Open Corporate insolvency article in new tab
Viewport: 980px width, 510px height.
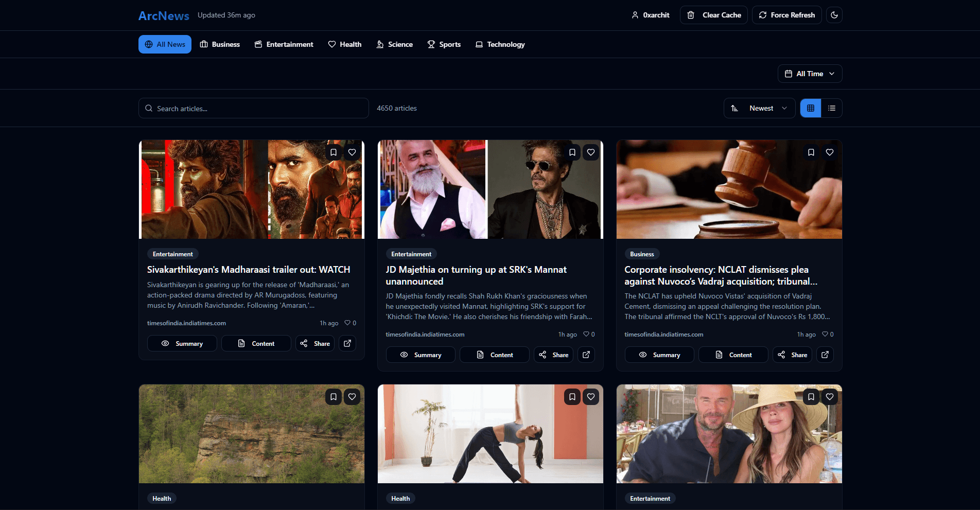(x=825, y=355)
